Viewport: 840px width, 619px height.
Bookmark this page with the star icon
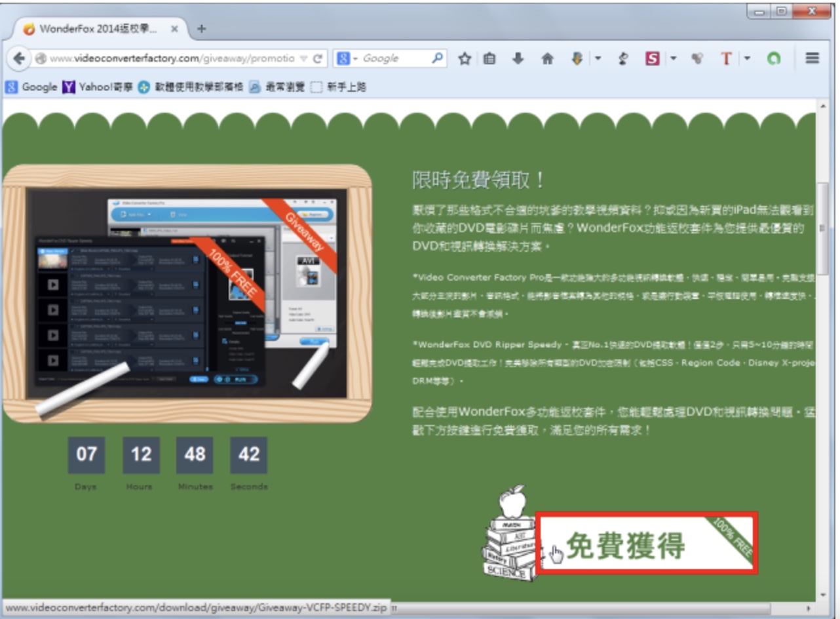click(x=465, y=59)
